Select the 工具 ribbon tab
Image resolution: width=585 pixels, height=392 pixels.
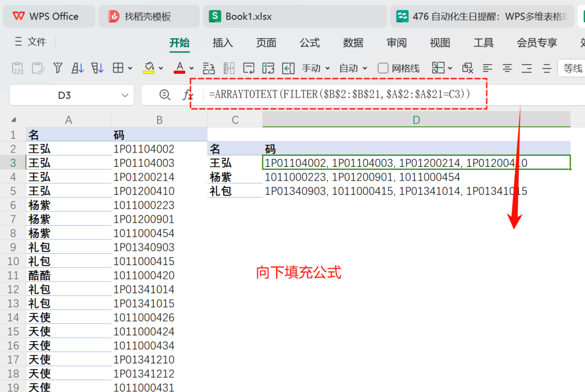click(483, 42)
